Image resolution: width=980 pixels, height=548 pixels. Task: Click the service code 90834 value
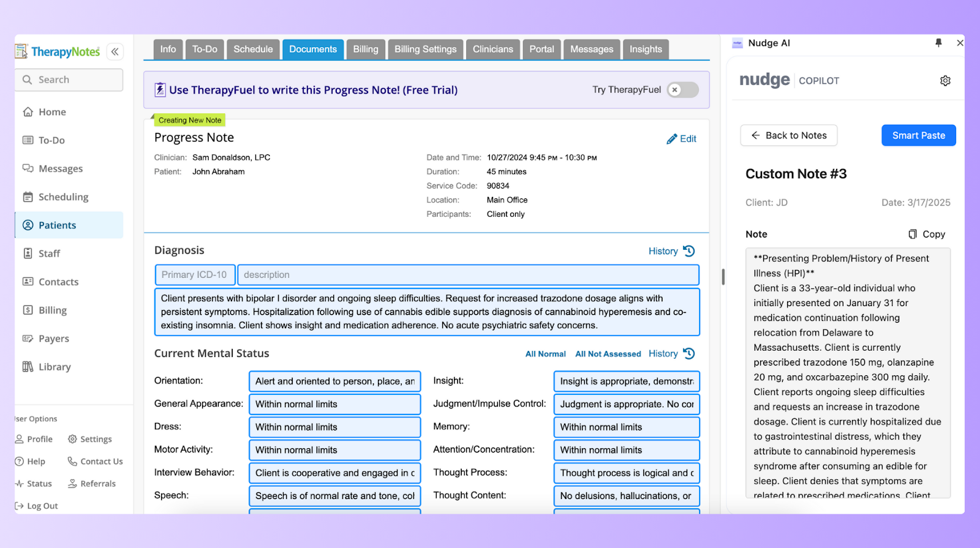tap(498, 186)
